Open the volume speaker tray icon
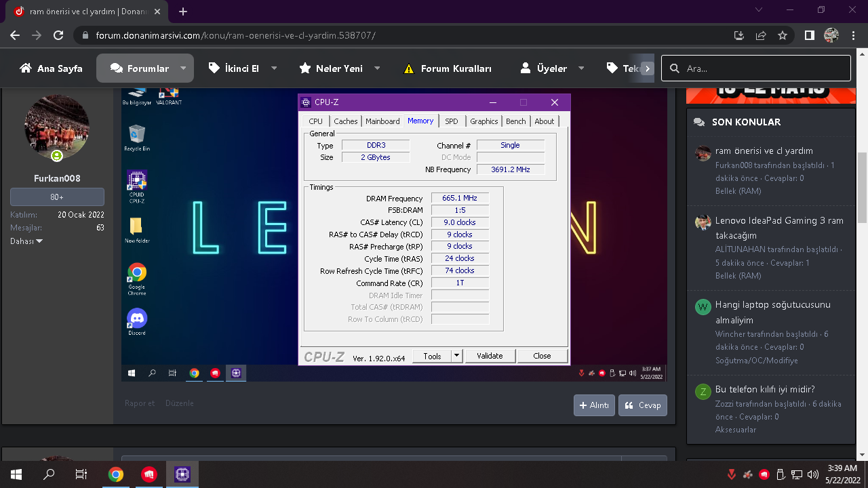This screenshot has width=868, height=488. (x=813, y=474)
